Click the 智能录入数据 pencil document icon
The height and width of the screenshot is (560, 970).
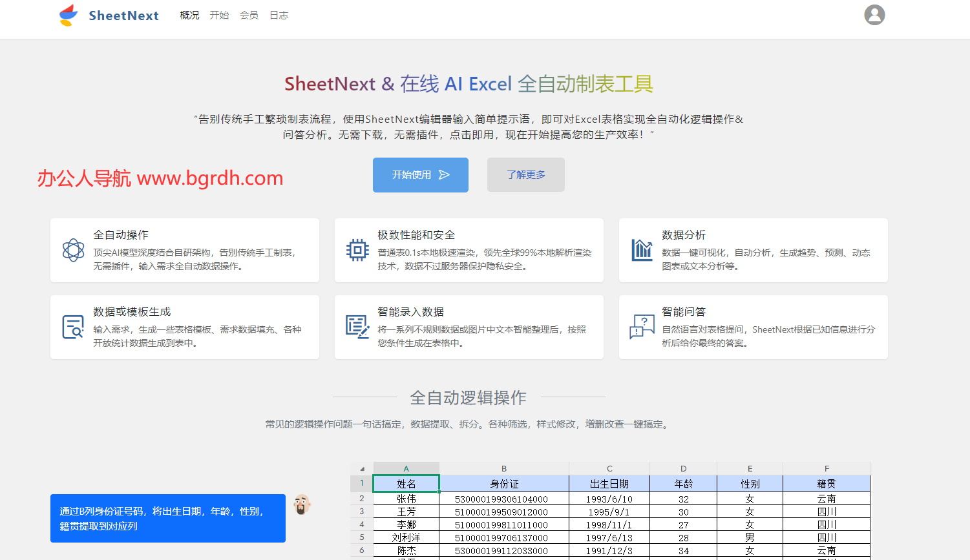(x=357, y=326)
